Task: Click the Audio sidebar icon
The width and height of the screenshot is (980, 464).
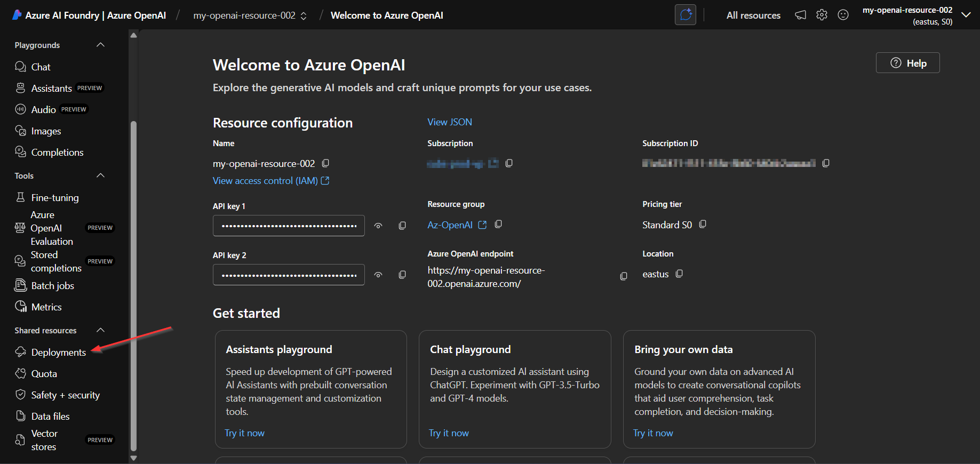Action: (20, 109)
